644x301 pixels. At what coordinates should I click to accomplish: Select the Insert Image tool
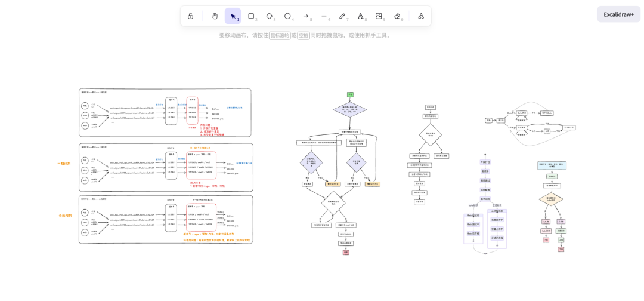pos(379,16)
